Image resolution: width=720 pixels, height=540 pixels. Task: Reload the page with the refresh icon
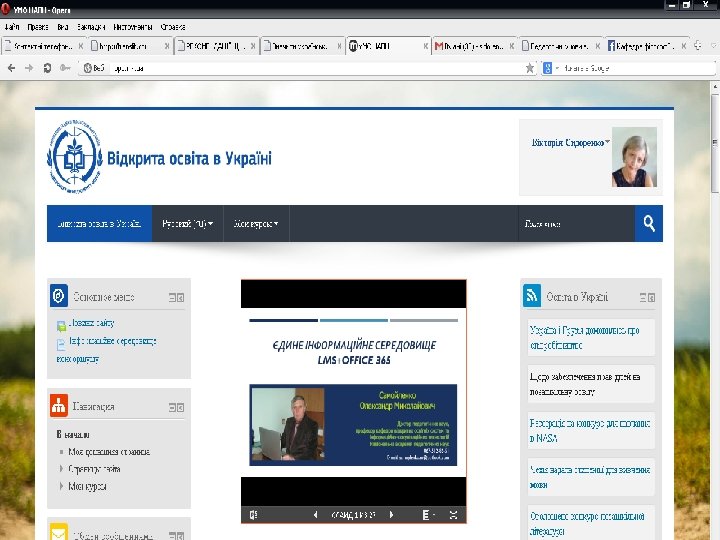[x=47, y=68]
